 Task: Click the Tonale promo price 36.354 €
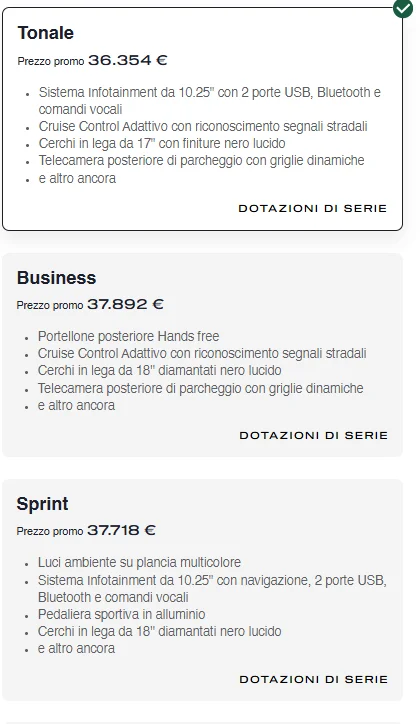click(x=127, y=60)
